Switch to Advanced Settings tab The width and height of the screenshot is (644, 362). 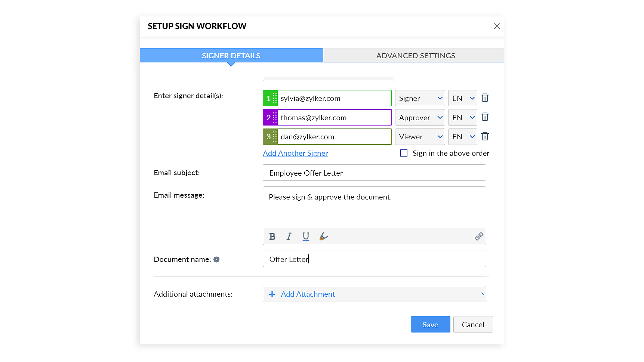(x=415, y=56)
